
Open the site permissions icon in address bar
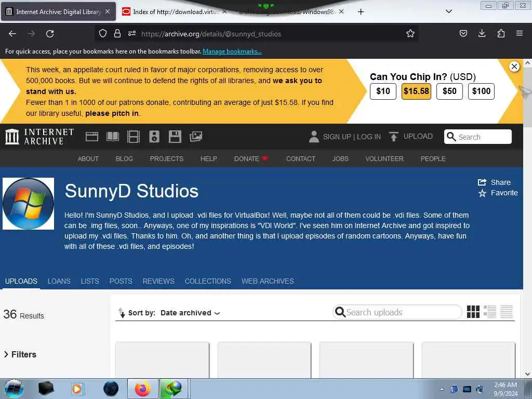tap(131, 33)
